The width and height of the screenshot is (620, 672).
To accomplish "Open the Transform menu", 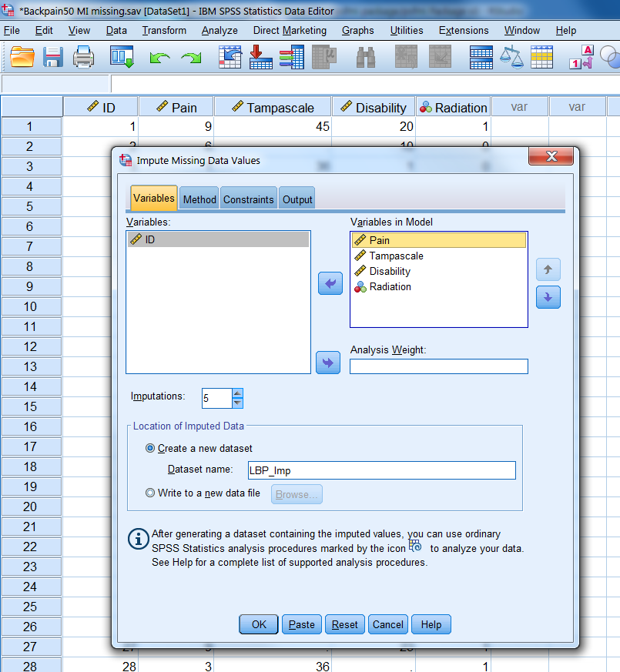I will click(x=164, y=31).
